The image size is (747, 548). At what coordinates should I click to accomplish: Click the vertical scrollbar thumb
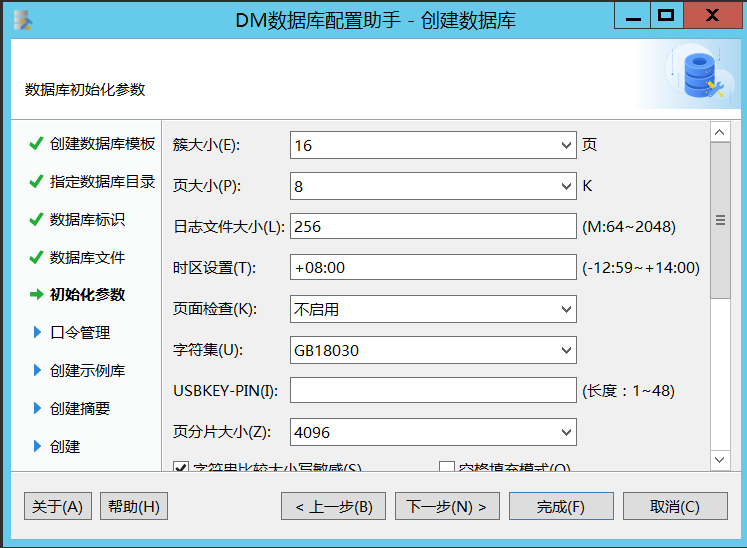pyautogui.click(x=720, y=220)
